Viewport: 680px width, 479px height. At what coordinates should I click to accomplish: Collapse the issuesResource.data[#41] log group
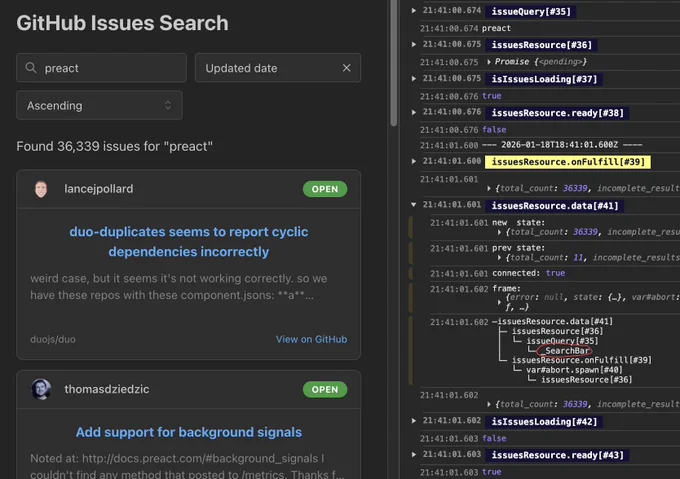(414, 205)
